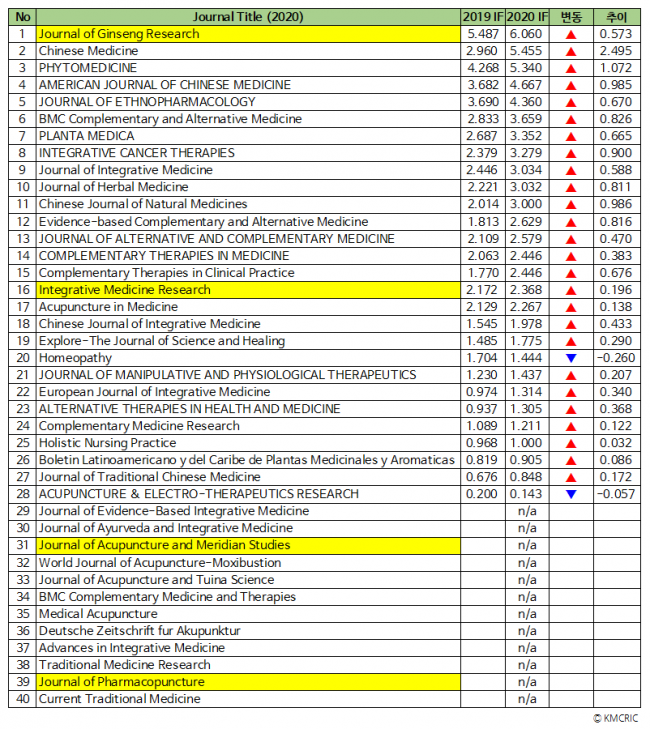The height and width of the screenshot is (729, 650).
Task: Click the 5.487 value in 2019 IF column
Action: [483, 34]
